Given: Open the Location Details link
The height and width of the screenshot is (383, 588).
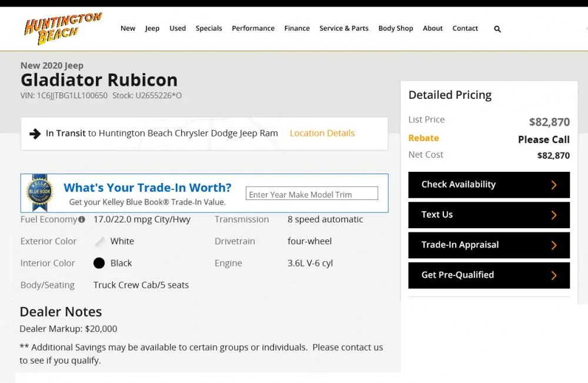Looking at the screenshot, I should point(322,133).
